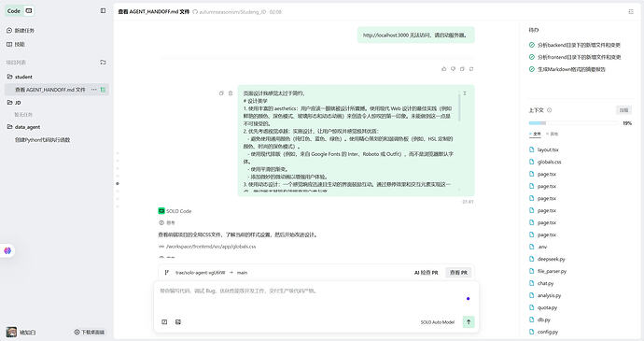Copy the green user message

click(221, 93)
